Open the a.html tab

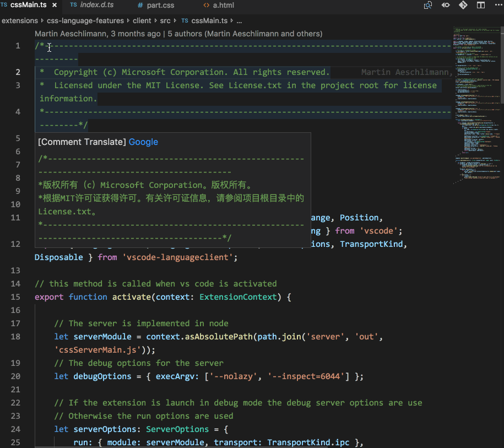tap(224, 6)
